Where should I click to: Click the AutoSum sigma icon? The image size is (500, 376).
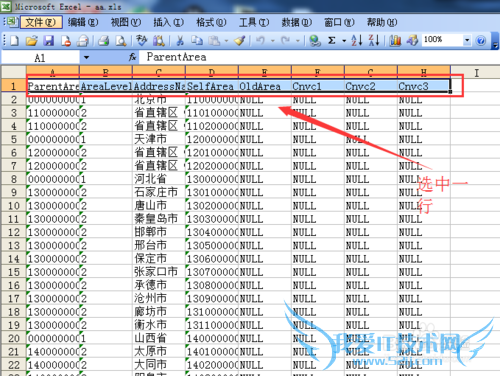pos(332,41)
